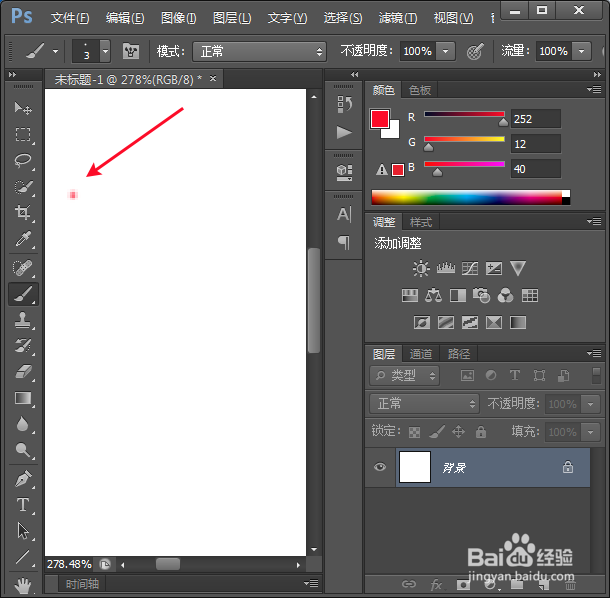The width and height of the screenshot is (610, 598).
Task: Select the Eyedropper tool
Action: (x=23, y=239)
